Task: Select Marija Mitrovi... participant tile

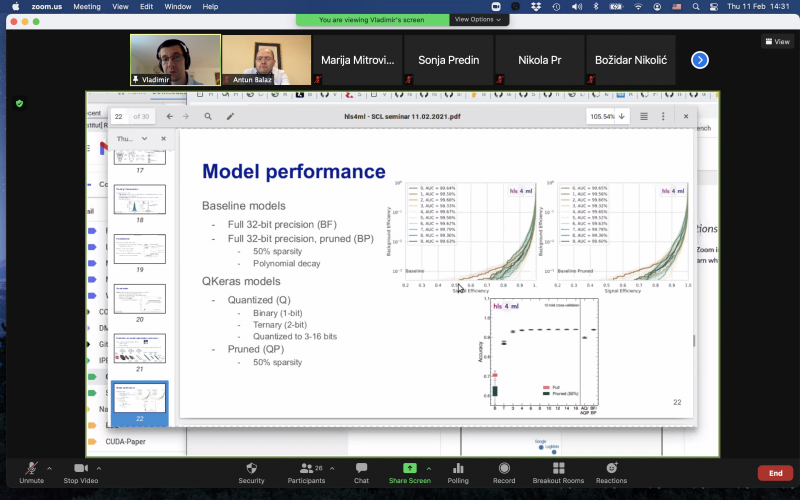Action: coord(357,60)
